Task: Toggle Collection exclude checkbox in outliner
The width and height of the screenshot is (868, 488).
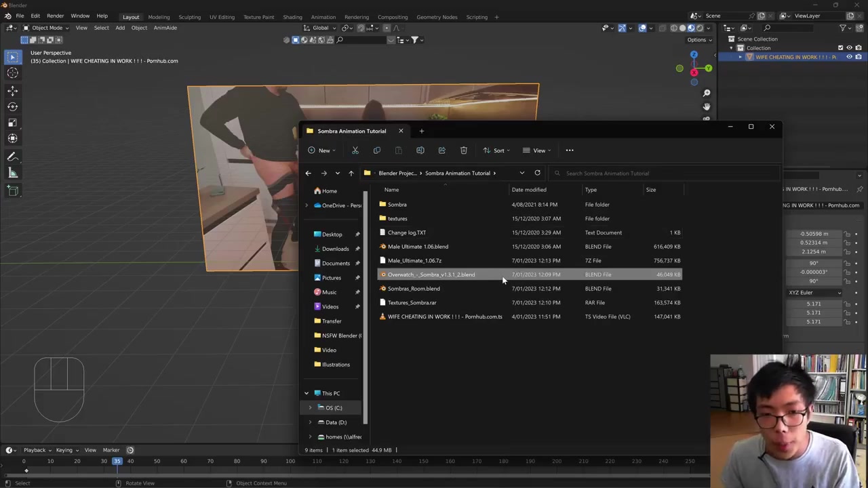Action: (840, 47)
